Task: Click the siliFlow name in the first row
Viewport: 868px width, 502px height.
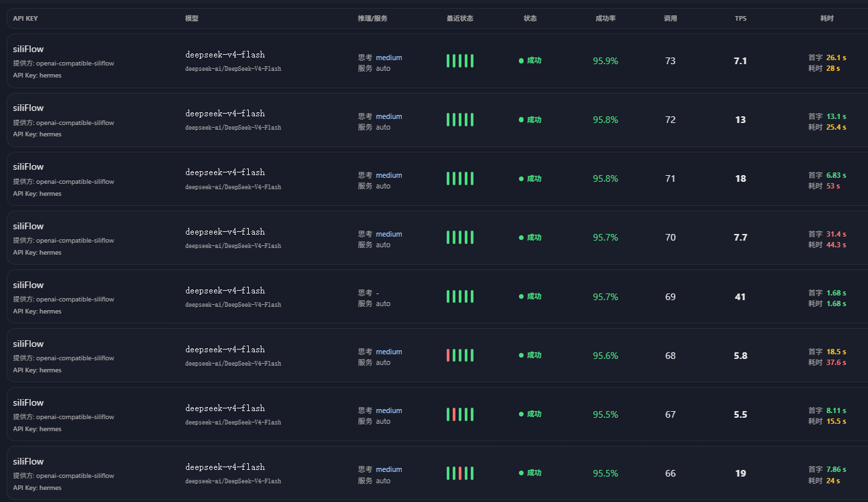Action: pyautogui.click(x=28, y=49)
